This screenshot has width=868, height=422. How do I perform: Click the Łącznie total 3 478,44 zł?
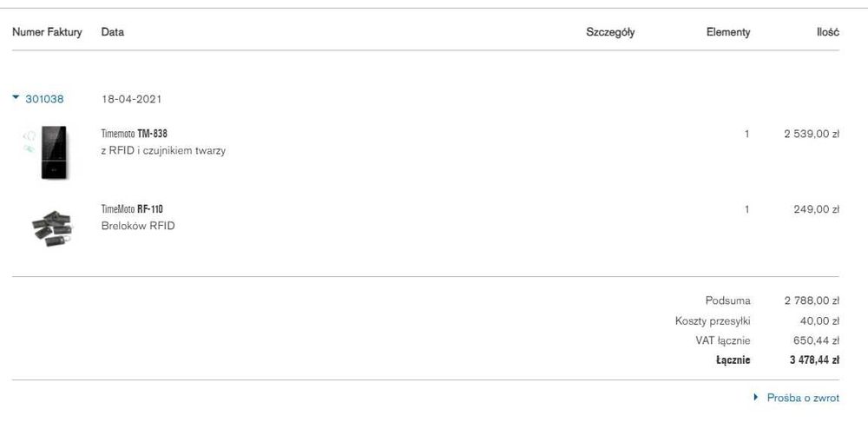coord(814,359)
